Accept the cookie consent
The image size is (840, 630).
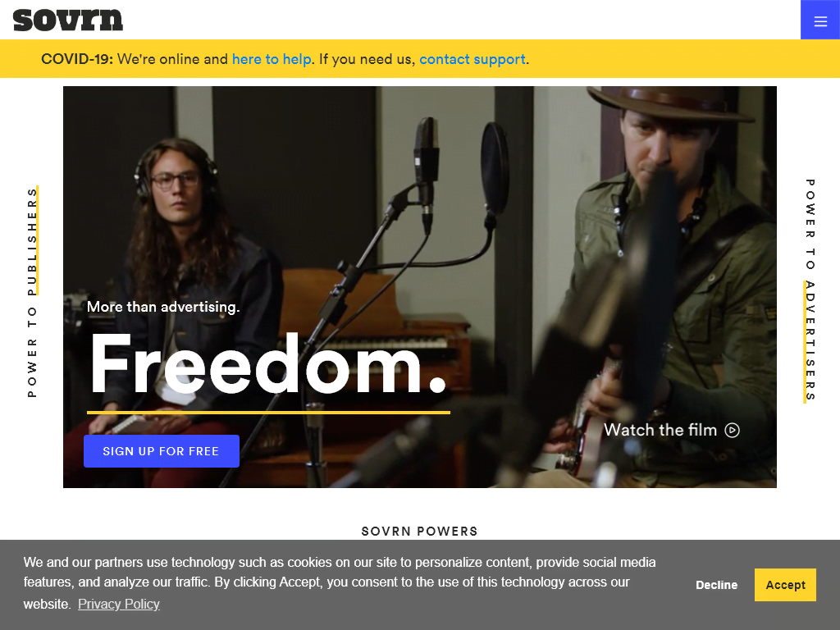point(785,585)
